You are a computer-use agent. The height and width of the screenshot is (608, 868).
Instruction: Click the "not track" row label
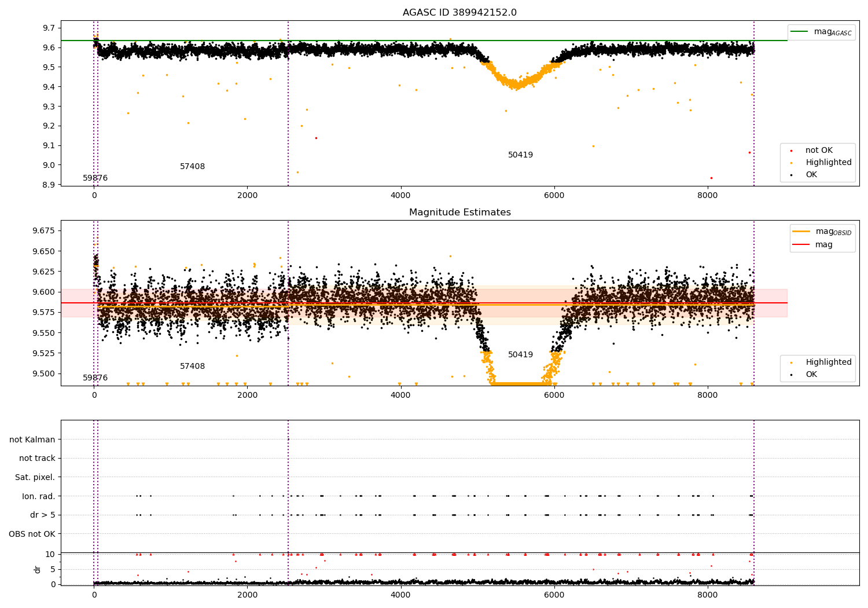[37, 459]
